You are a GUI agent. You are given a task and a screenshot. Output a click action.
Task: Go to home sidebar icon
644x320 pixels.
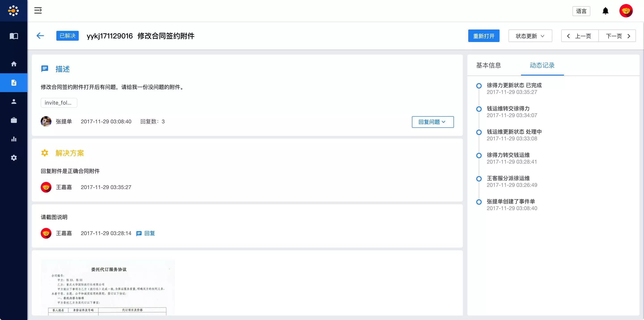click(x=14, y=64)
